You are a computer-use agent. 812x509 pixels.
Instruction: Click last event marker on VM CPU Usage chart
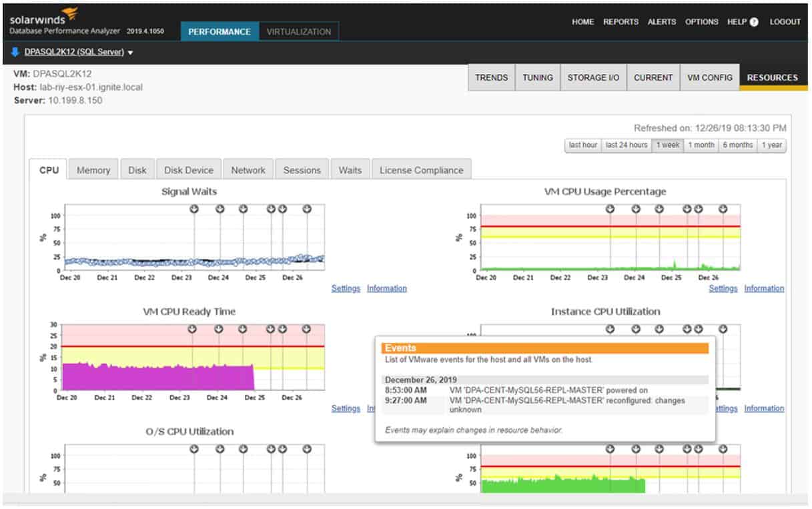723,209
